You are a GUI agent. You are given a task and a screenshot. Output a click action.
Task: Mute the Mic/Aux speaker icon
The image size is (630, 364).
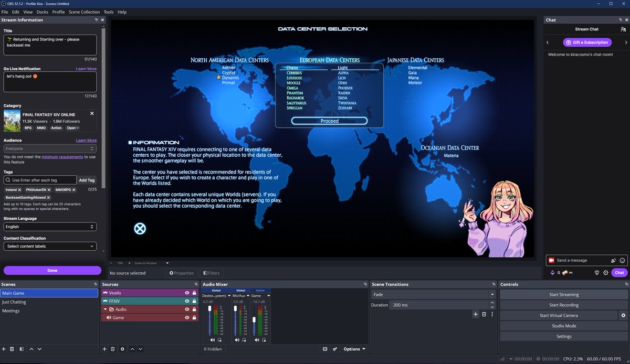coord(237,340)
